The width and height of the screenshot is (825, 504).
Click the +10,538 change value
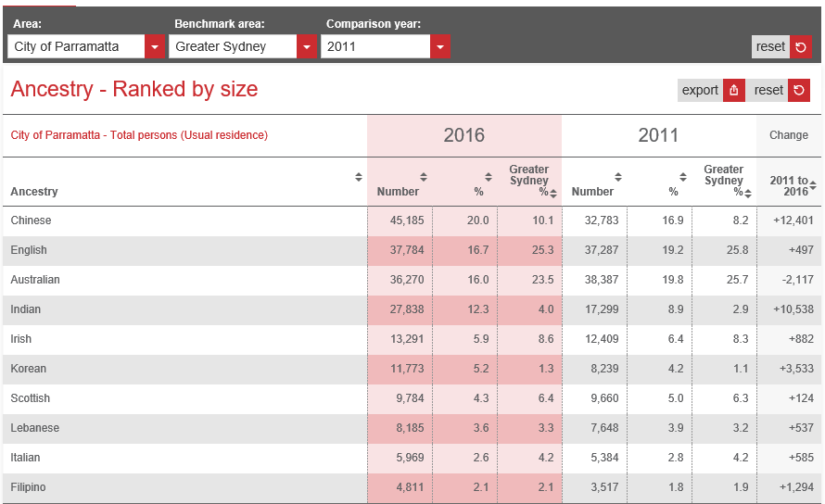coord(793,309)
